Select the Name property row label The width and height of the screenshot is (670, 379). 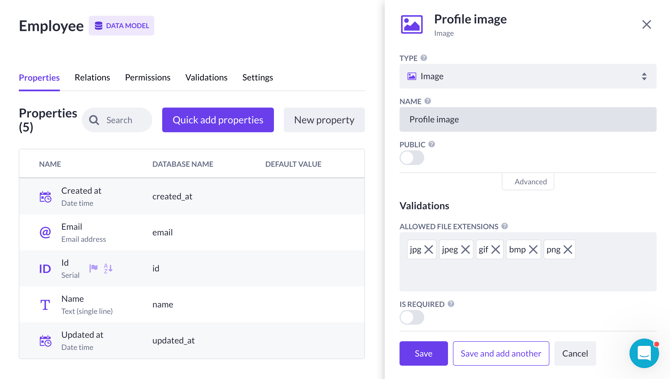73,299
